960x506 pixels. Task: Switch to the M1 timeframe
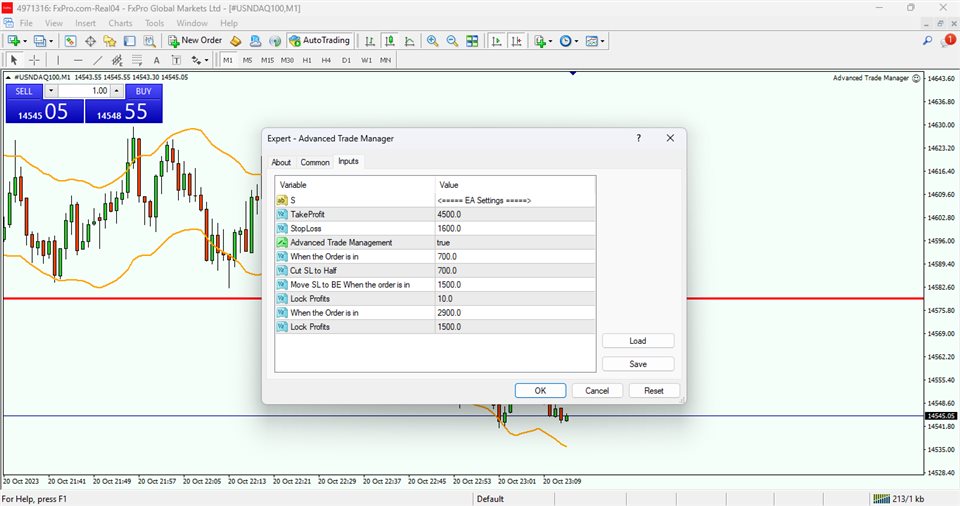tap(228, 60)
